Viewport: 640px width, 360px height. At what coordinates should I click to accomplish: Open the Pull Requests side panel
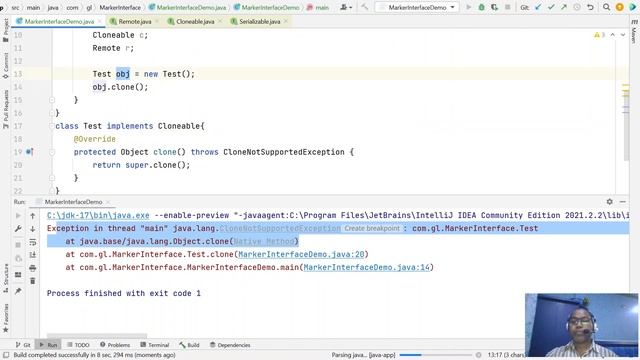[5, 109]
